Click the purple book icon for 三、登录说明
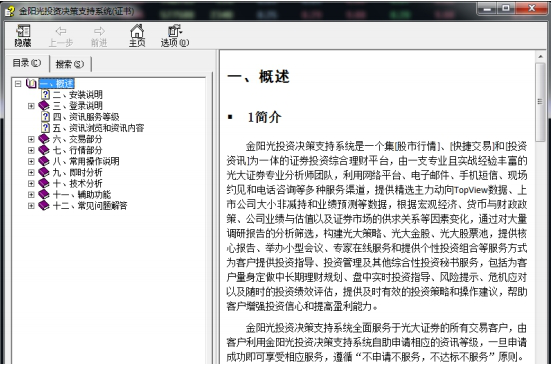This screenshot has width=551, height=378. (x=44, y=105)
